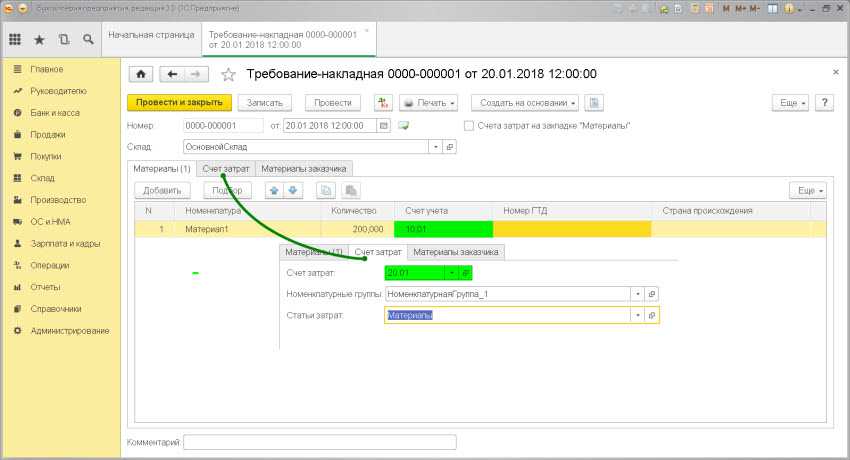850x460 pixels.
Task: Open the sections grid menu icon
Action: click(15, 40)
